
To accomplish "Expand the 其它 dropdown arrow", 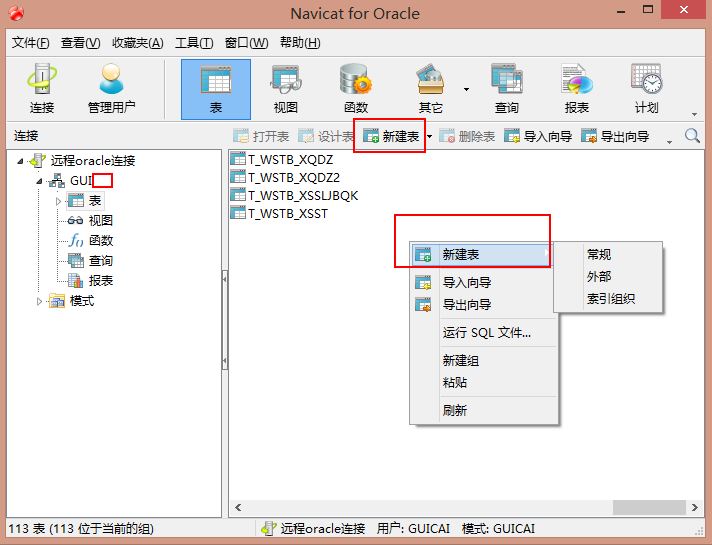I will pos(466,89).
